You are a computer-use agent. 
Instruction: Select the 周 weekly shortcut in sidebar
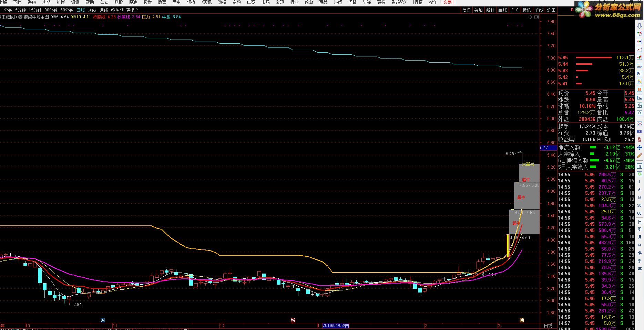[x=640, y=229]
